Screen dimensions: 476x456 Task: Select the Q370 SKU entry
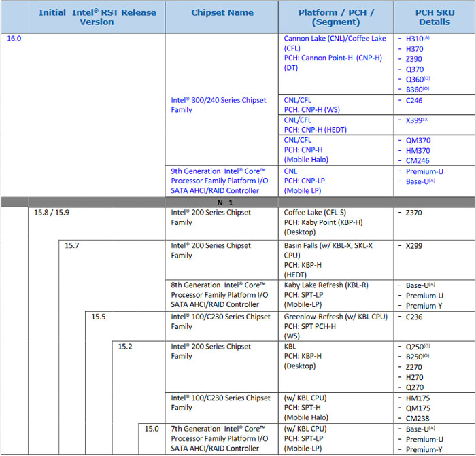[415, 69]
